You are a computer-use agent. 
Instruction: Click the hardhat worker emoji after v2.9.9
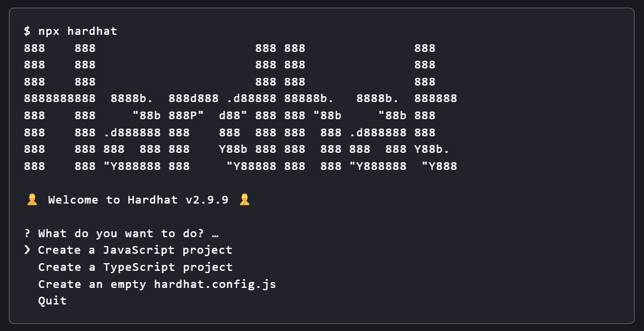coord(245,200)
